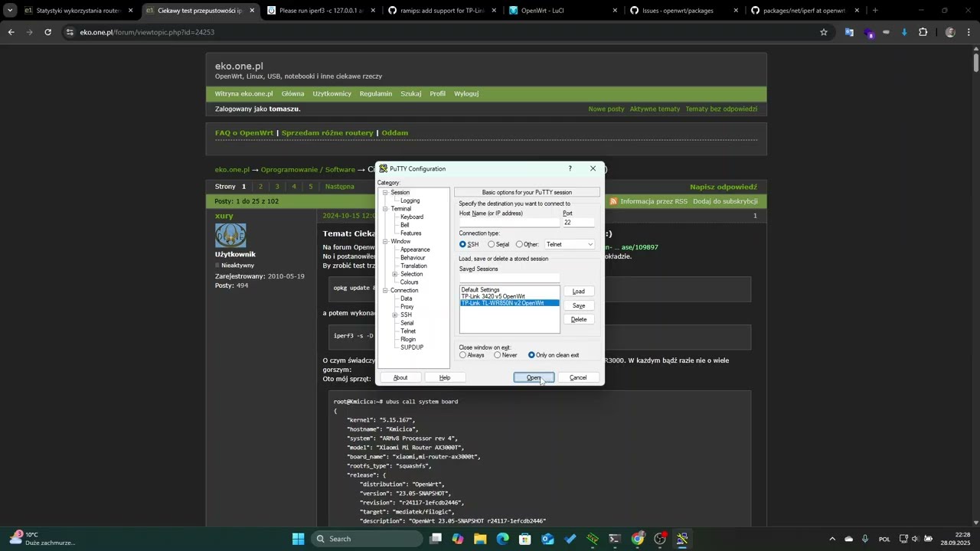Switch to Chrome in taskbar
This screenshot has height=551, width=980.
coord(637,539)
